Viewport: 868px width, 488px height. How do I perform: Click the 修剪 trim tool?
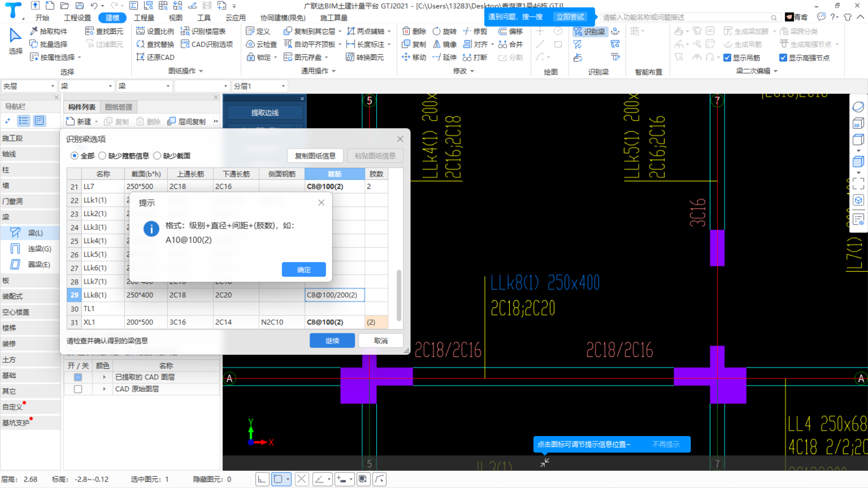click(x=475, y=31)
